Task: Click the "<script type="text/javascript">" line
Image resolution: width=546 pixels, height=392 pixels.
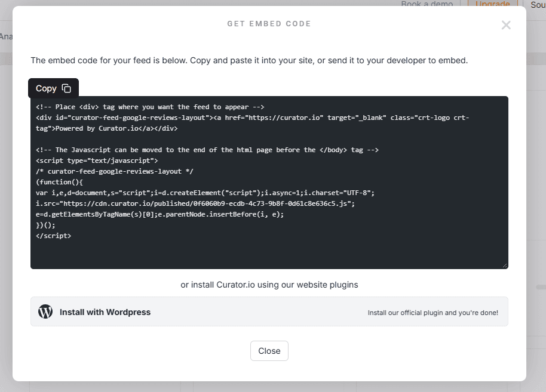Action: (x=97, y=160)
